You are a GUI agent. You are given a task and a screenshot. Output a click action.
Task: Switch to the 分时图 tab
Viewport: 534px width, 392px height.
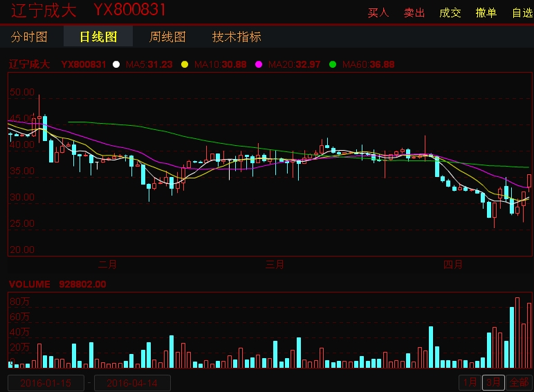(x=30, y=37)
